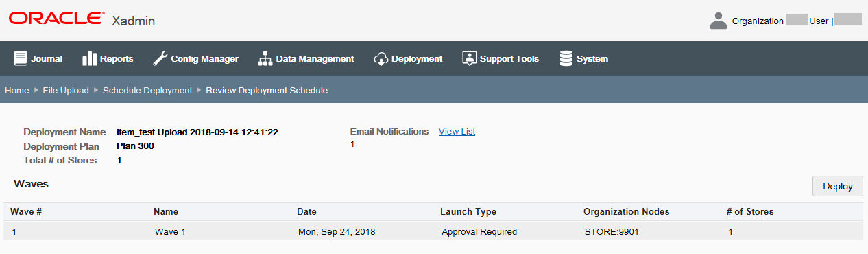Image resolution: width=868 pixels, height=254 pixels.
Task: Click the Date column header
Action: (x=306, y=211)
